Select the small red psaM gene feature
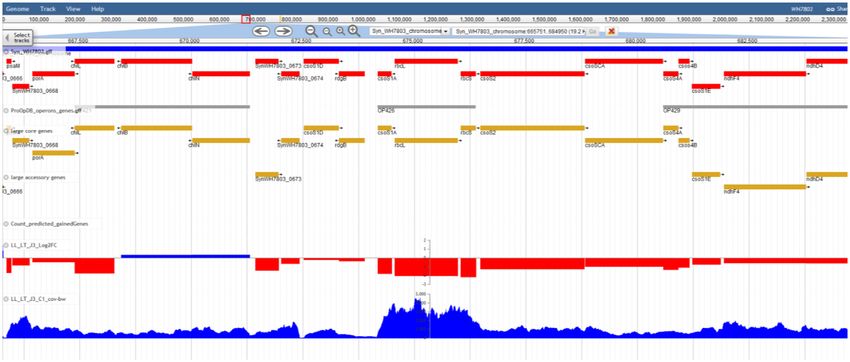 pos(9,61)
